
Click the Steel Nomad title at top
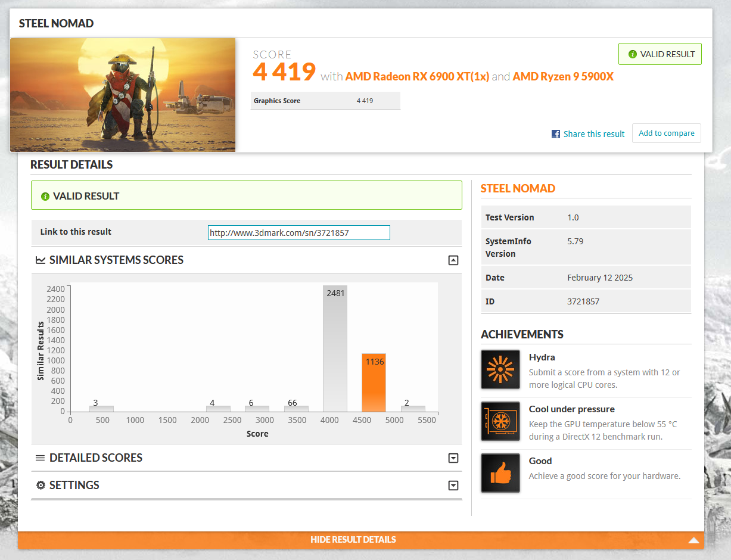pyautogui.click(x=56, y=24)
